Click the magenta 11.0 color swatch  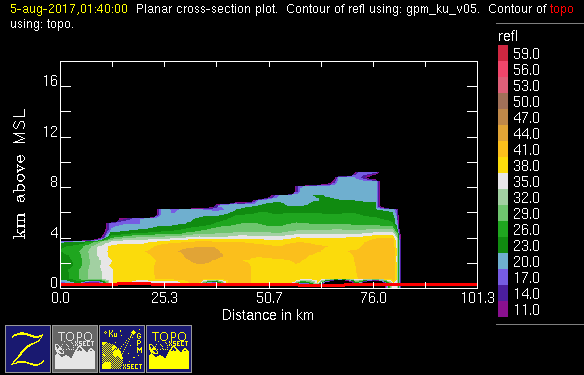(x=503, y=309)
